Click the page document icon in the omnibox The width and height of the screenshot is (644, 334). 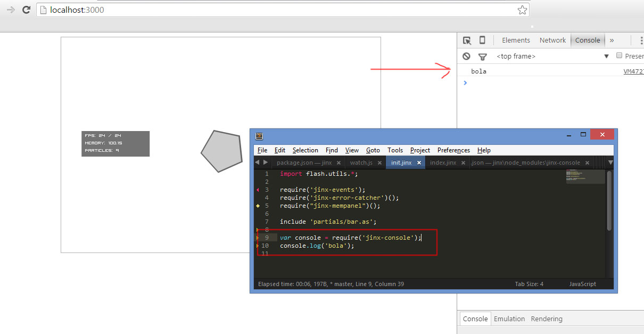point(43,10)
